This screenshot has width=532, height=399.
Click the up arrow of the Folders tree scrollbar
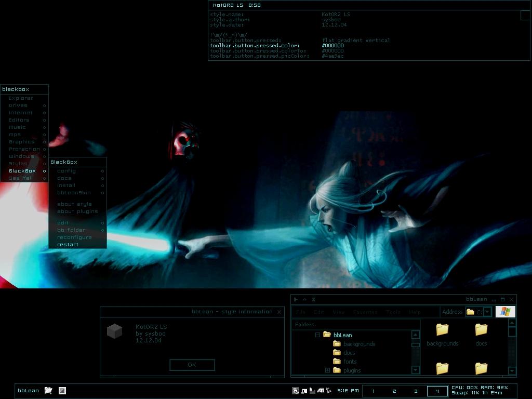click(x=415, y=335)
